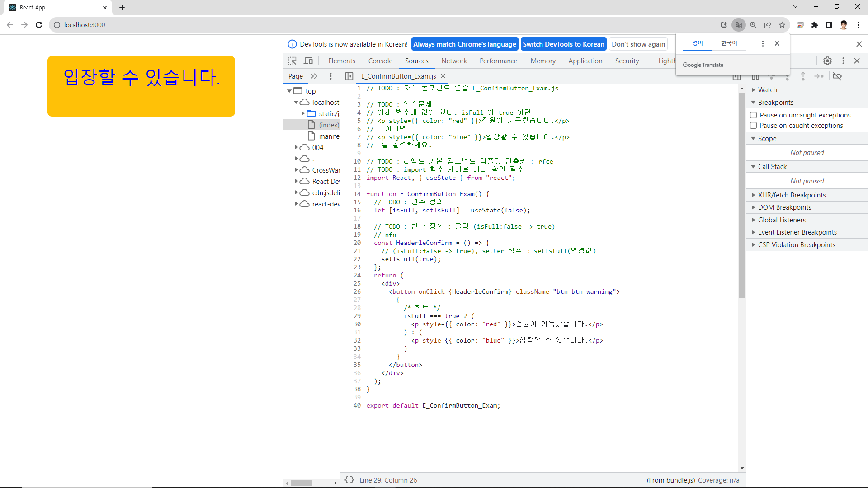868x488 pixels.
Task: Open the Chrome extensions puzzle icon
Action: 815,25
